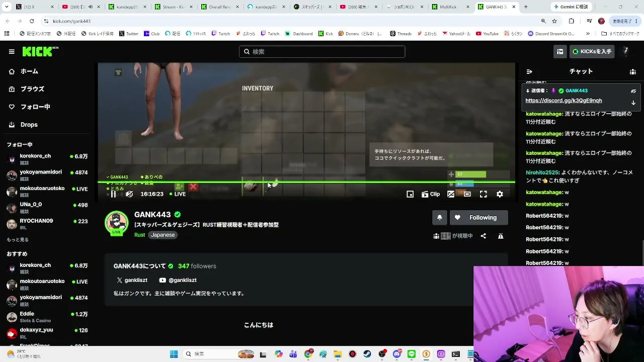The width and height of the screenshot is (644, 362).
Task: Expand followed channels with もっと見る
Action: (18, 240)
